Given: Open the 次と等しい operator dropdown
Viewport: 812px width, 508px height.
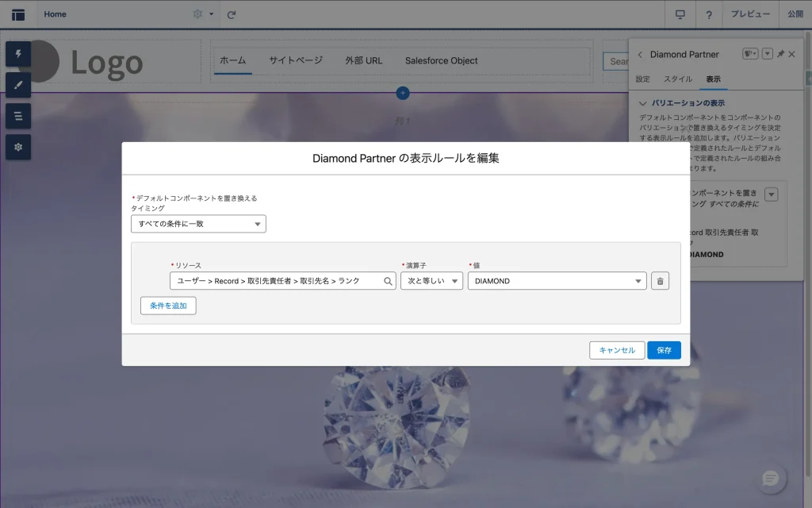Looking at the screenshot, I should tap(431, 281).
